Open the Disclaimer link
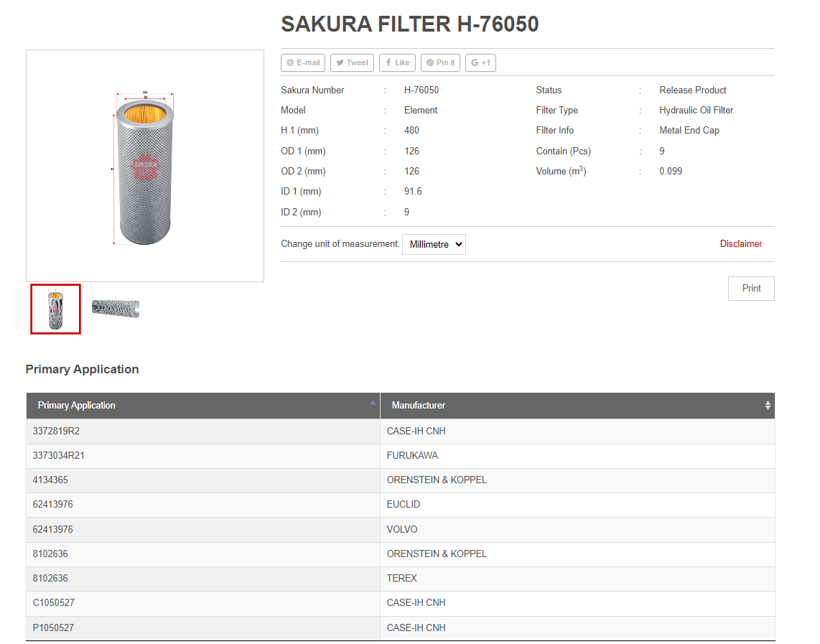The image size is (820, 644). (741, 244)
